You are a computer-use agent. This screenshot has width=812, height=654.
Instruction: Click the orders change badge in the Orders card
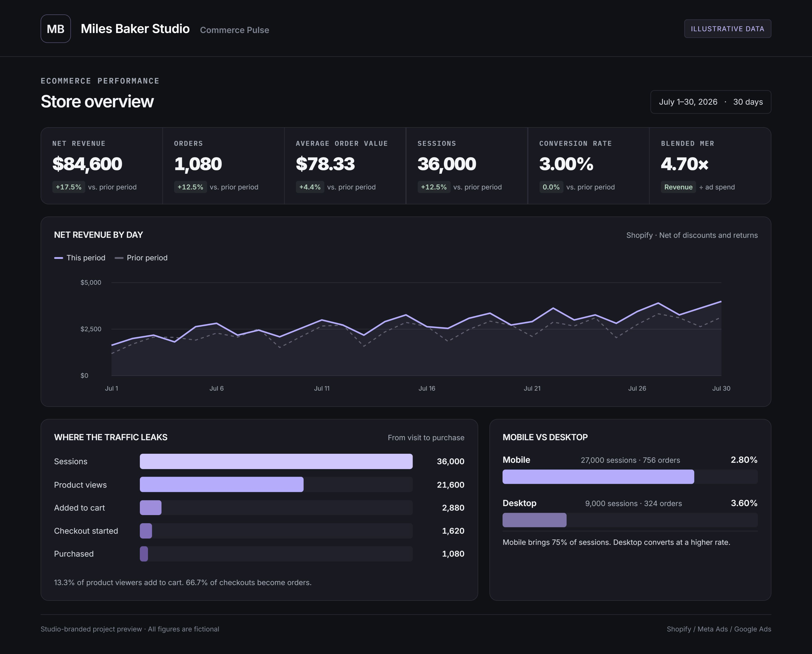190,187
